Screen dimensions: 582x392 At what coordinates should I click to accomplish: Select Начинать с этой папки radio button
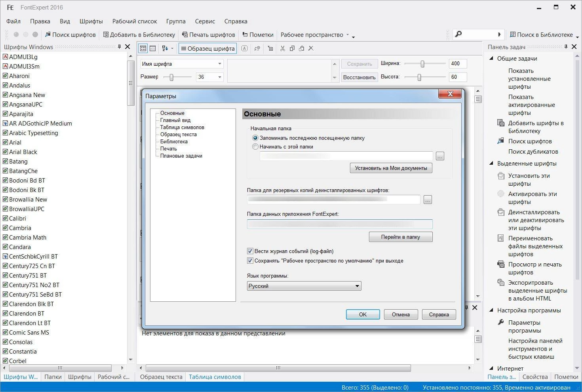pyautogui.click(x=255, y=147)
